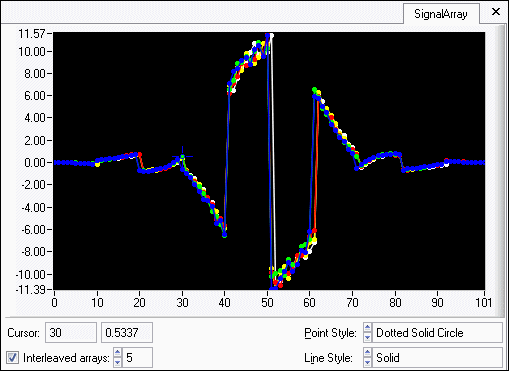Switch to the SignalArray tab
The height and width of the screenshot is (371, 509).
pos(441,14)
